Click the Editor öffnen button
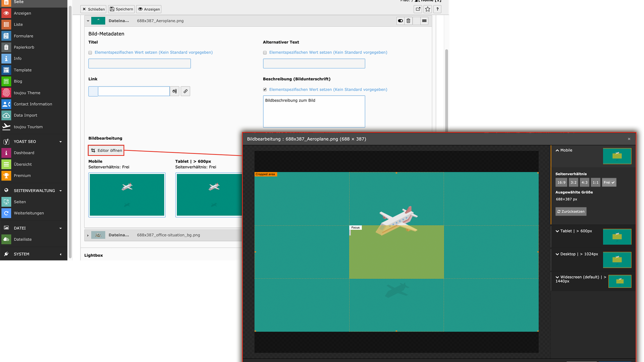 106,150
